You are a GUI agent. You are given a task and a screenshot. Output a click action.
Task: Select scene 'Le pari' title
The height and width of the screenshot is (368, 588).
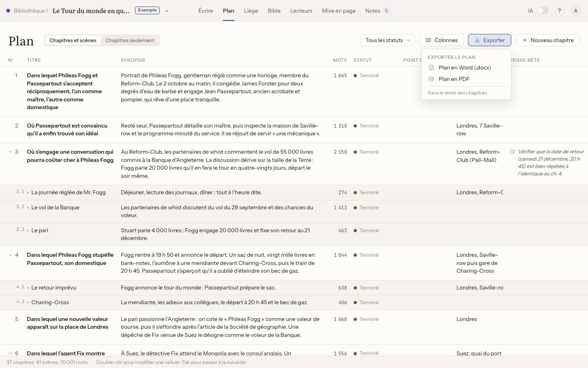(40, 230)
